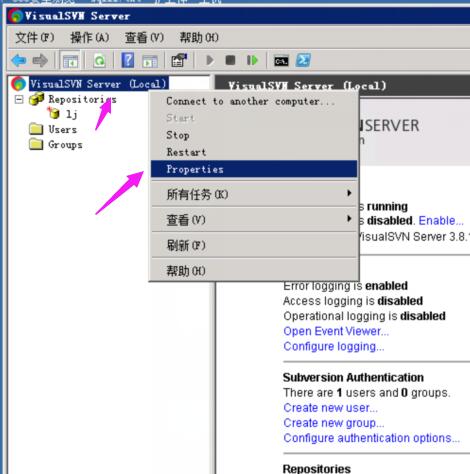Select 所有任务(K) in the context menu
The image size is (470, 474).
pyautogui.click(x=254, y=194)
